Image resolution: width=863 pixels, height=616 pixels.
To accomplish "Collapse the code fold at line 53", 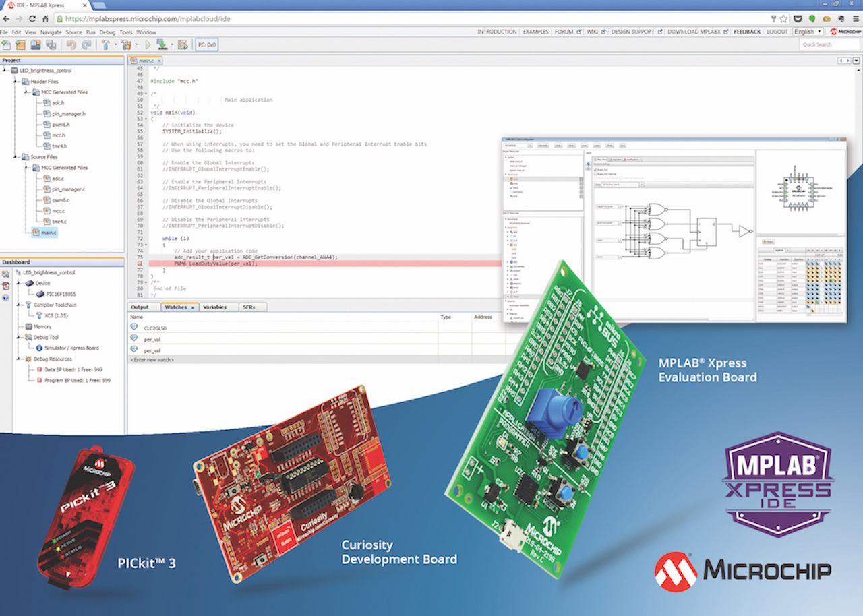I will 146,119.
